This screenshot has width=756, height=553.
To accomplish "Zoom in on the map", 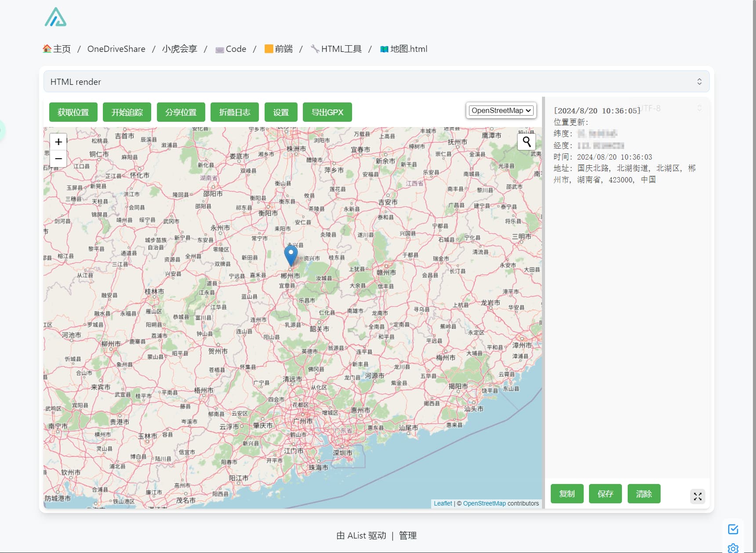I will click(58, 142).
